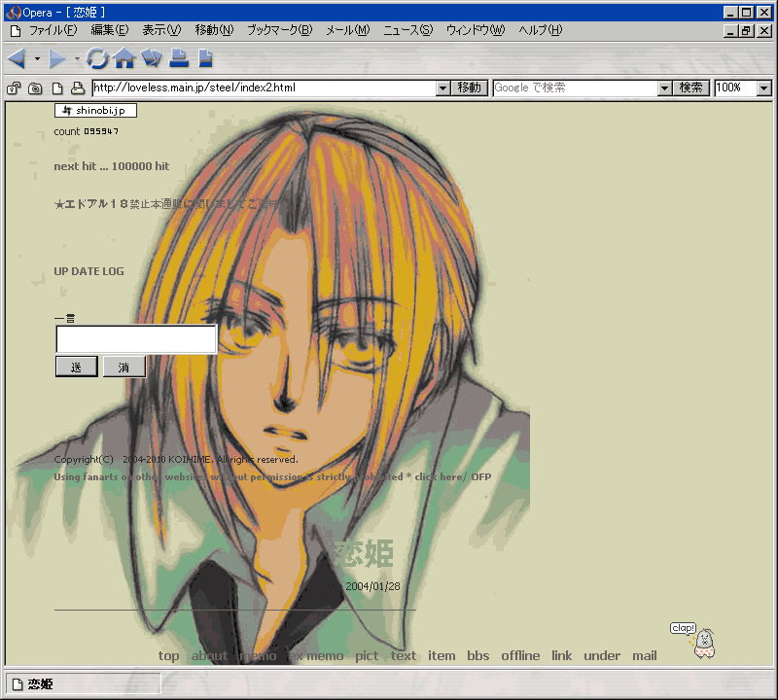Click the 2004/01/28 date text

point(372,586)
